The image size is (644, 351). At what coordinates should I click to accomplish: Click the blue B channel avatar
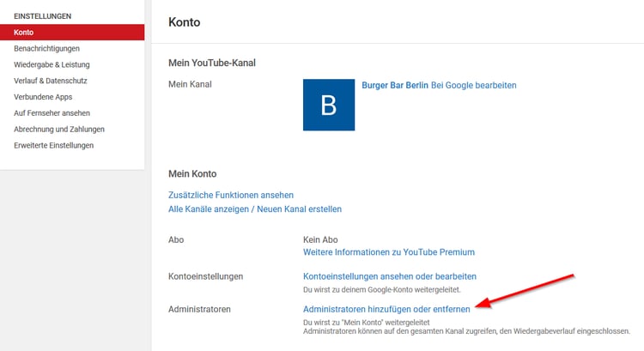click(329, 105)
